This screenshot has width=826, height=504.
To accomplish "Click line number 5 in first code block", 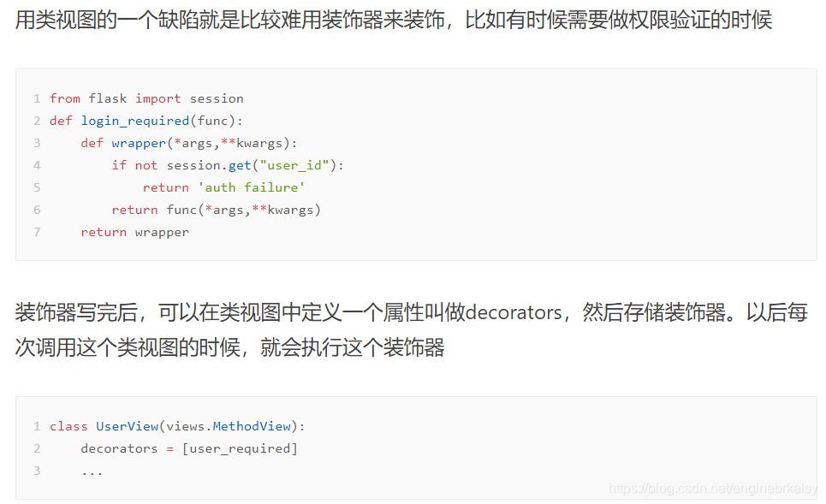I will [x=37, y=187].
